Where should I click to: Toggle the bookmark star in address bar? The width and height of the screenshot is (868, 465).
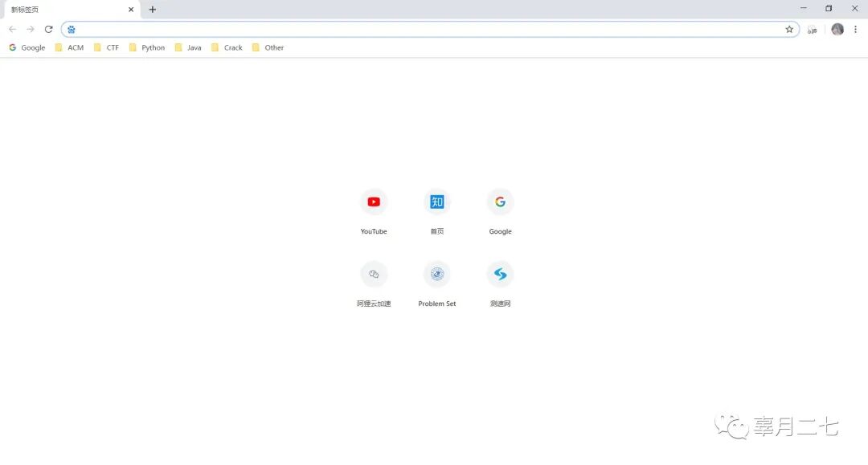[x=789, y=29]
